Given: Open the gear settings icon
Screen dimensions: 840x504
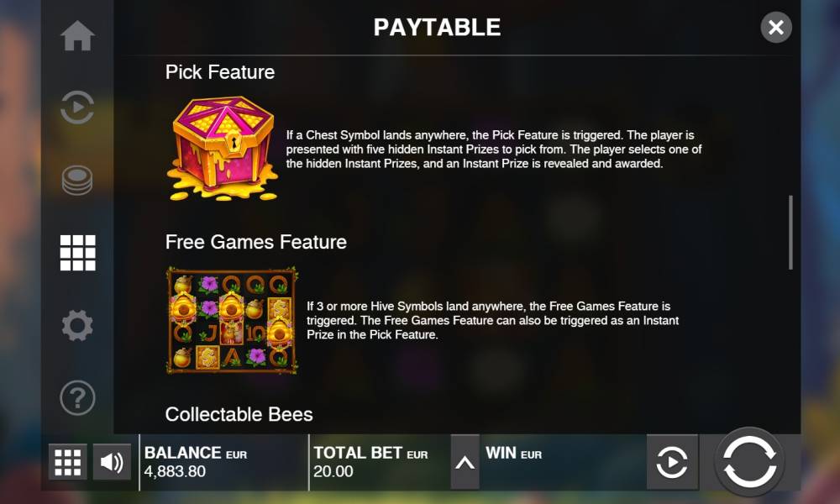Looking at the screenshot, I should click(77, 325).
